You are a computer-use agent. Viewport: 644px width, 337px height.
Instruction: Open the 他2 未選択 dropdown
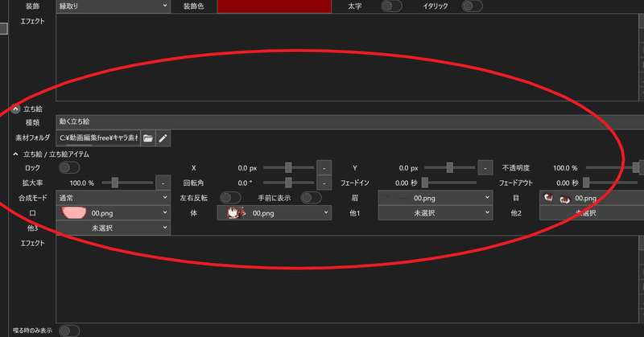coord(592,213)
